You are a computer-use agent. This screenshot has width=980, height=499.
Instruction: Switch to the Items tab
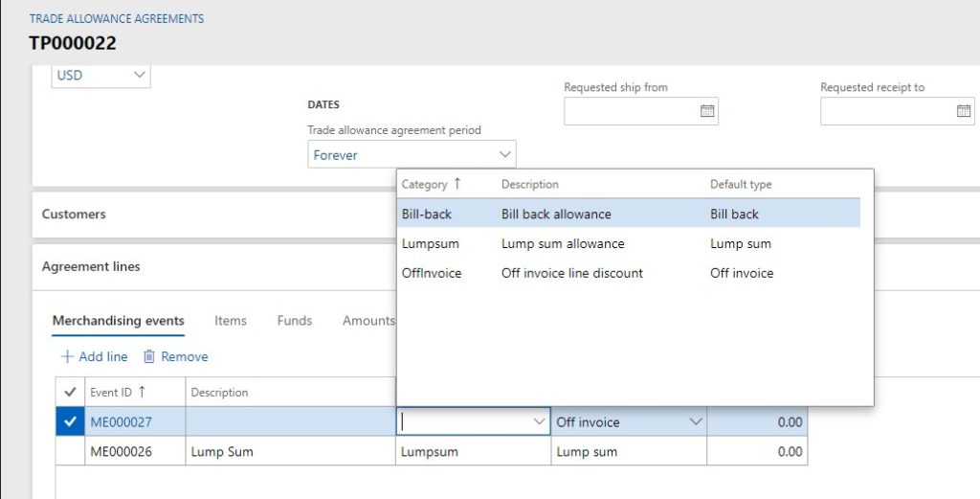pyautogui.click(x=230, y=321)
